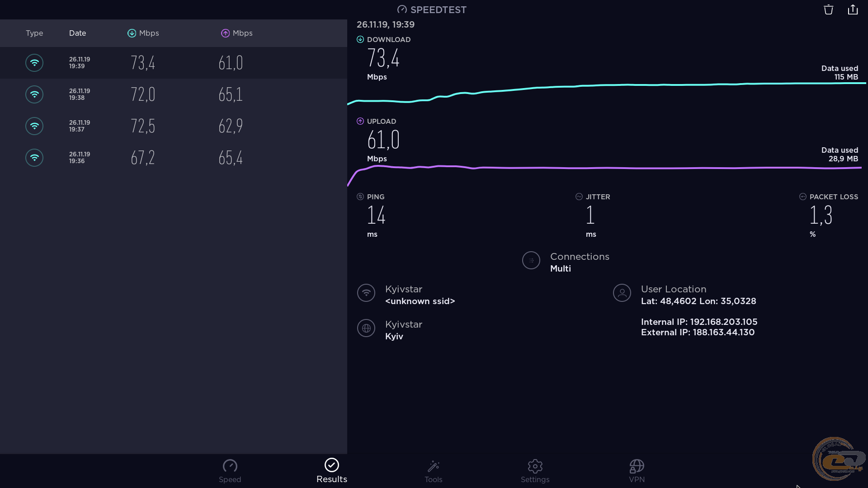Open the Speed tab

click(230, 471)
